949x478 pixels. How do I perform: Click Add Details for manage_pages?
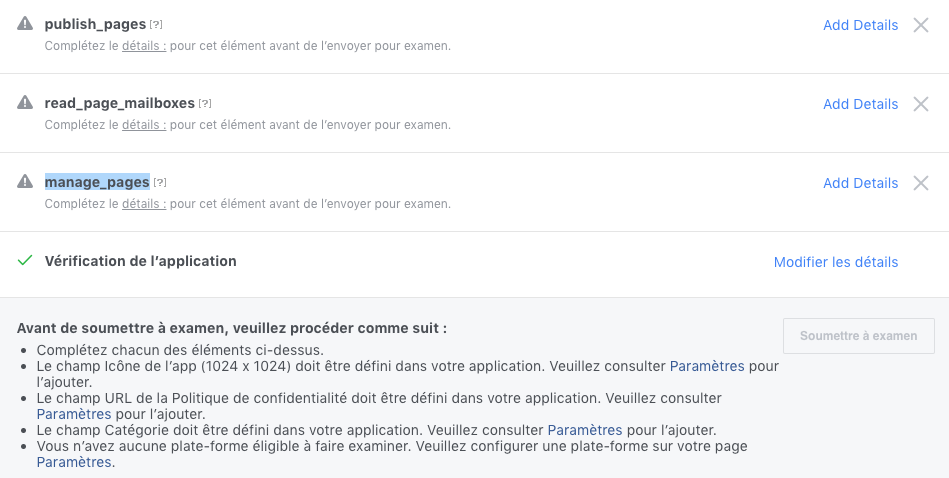tap(860, 183)
